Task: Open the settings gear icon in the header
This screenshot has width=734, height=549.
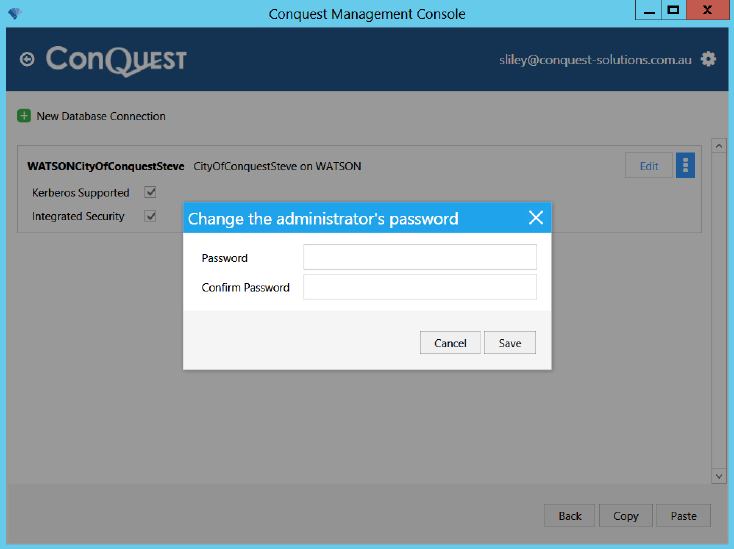Action: 708,59
